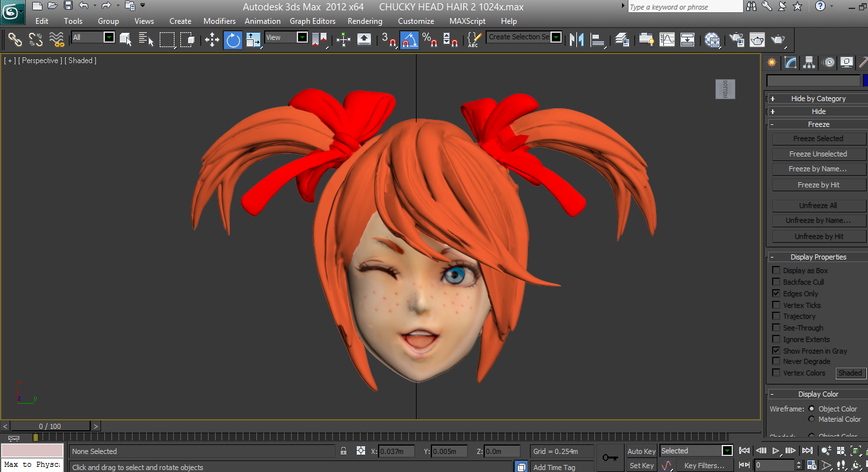
Task: Switch to the Hierarchy command panel tab
Action: tap(809, 62)
